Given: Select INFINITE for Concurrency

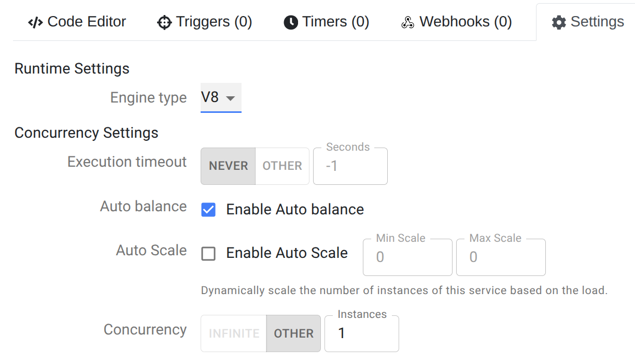Looking at the screenshot, I should tap(234, 333).
